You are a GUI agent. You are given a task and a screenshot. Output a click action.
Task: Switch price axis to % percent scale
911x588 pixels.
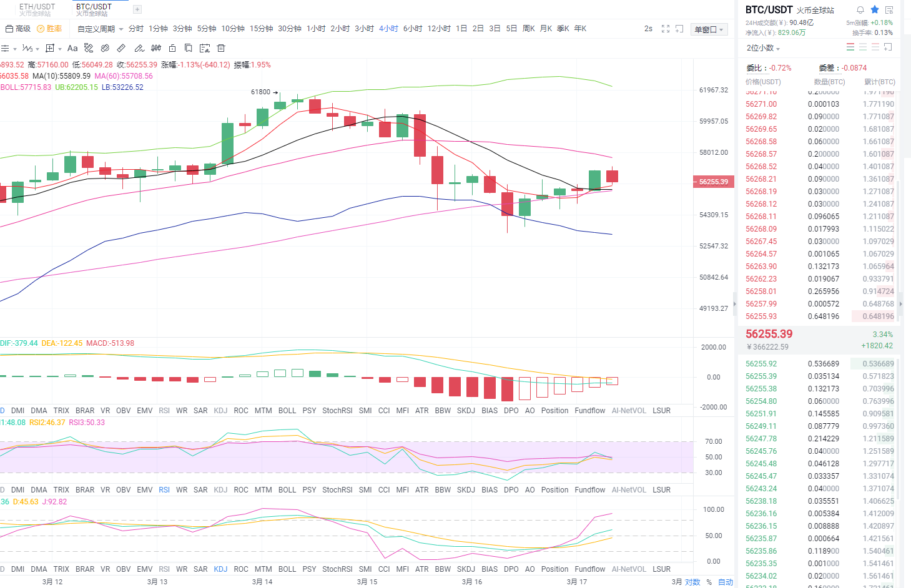(709, 582)
